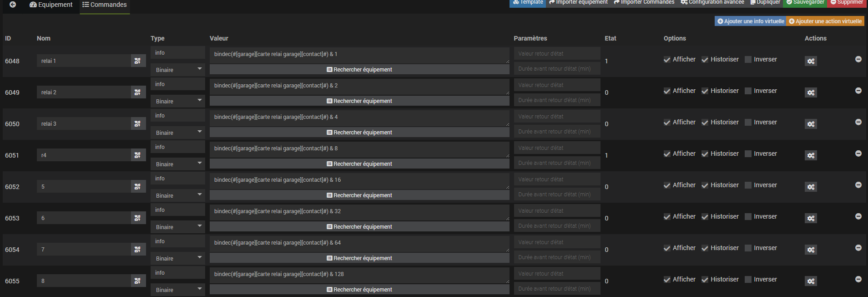868x297 pixels.
Task: Remove command relai 2 with minus icon
Action: click(858, 91)
